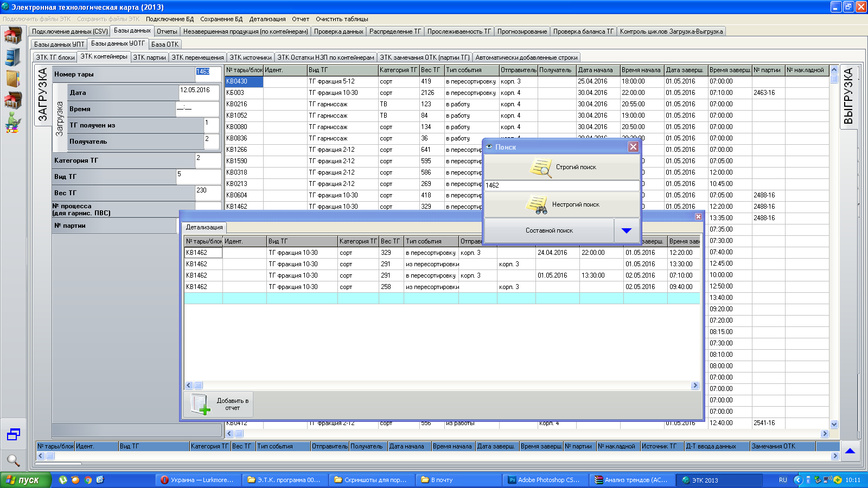The width and height of the screenshot is (868, 488).
Task: Click Детализация horizontal scrollbar right arrow
Action: [695, 386]
